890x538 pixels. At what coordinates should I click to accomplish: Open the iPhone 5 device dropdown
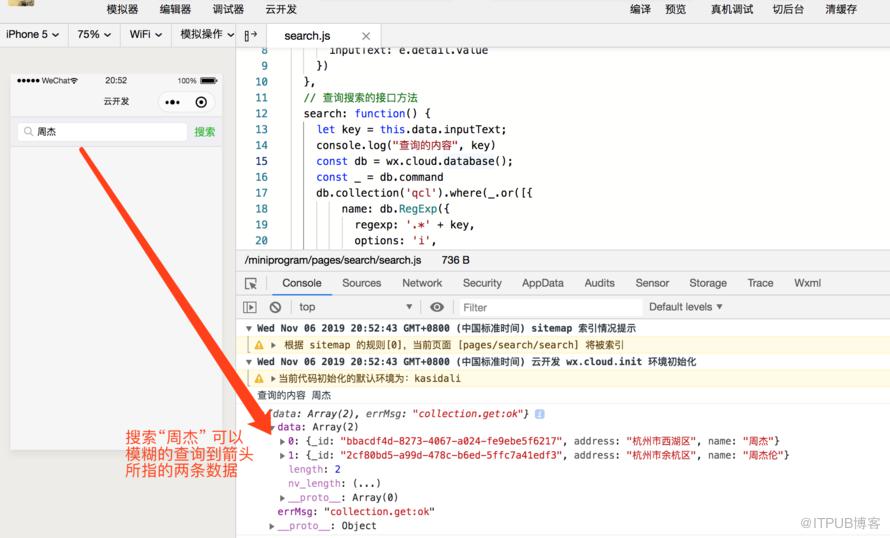(32, 34)
